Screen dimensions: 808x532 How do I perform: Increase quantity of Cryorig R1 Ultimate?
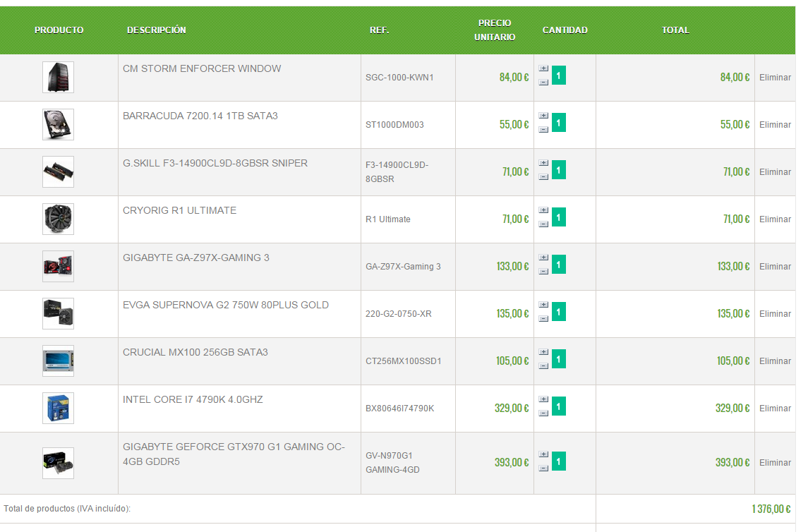point(543,210)
